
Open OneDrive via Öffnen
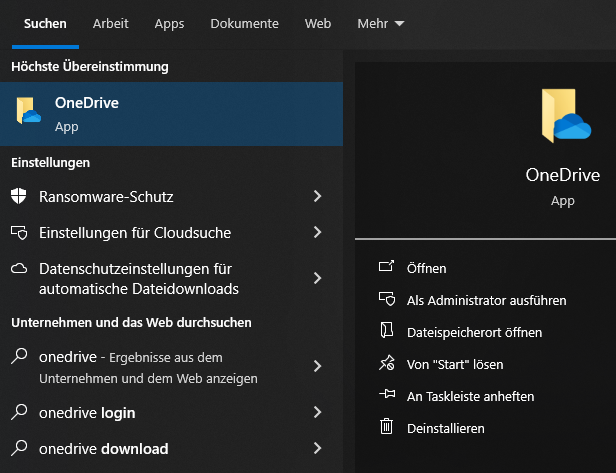(427, 268)
